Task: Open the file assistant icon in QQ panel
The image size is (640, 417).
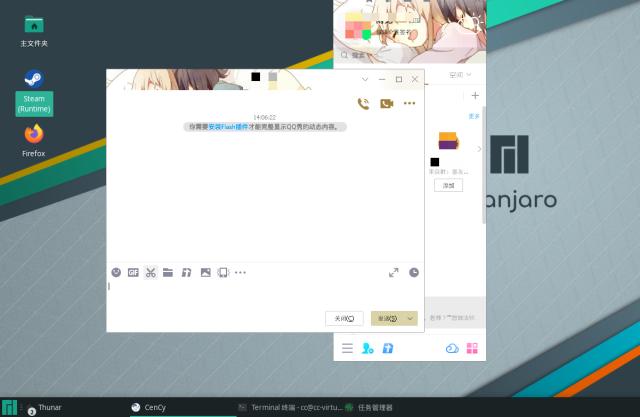Action: pyautogui.click(x=387, y=348)
